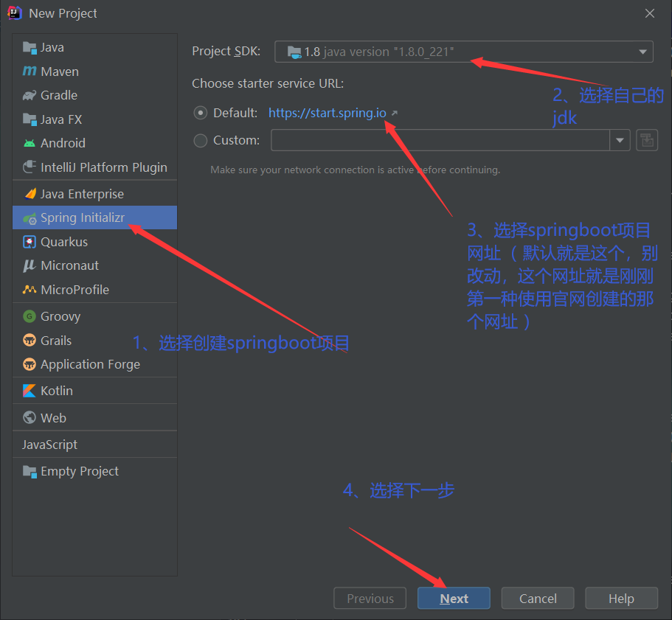Choose IntelliJ Platform Plugin project type

(x=94, y=167)
